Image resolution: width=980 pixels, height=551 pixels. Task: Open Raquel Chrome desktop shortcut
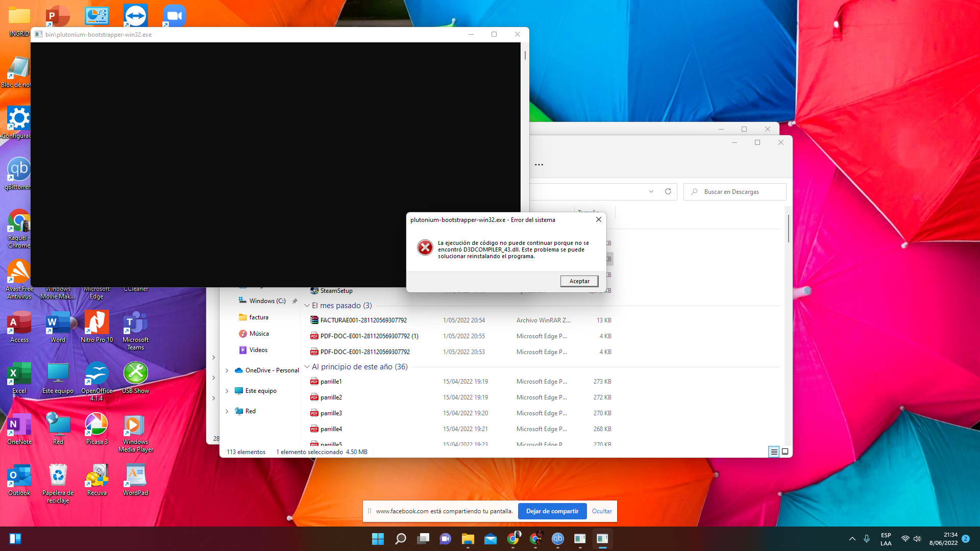18,229
